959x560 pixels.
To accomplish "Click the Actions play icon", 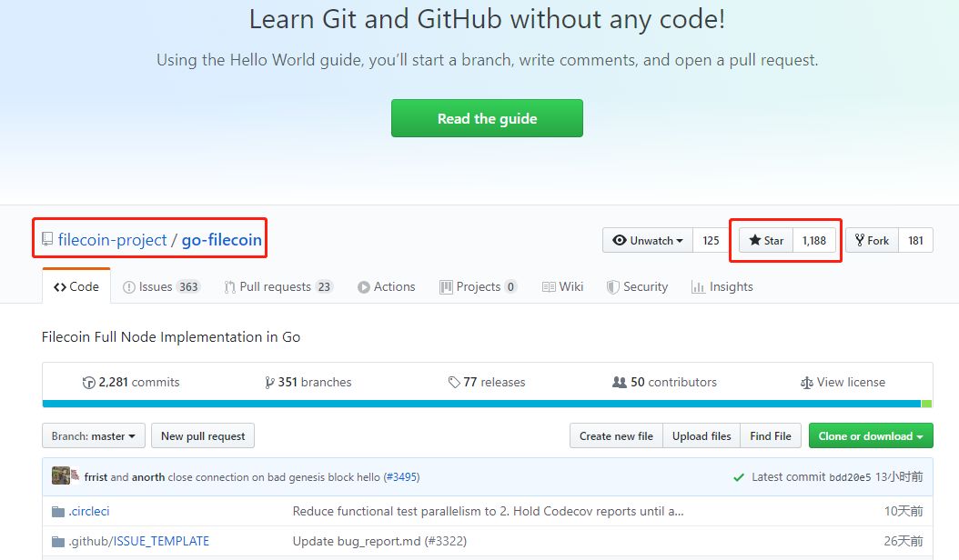I will tap(364, 286).
